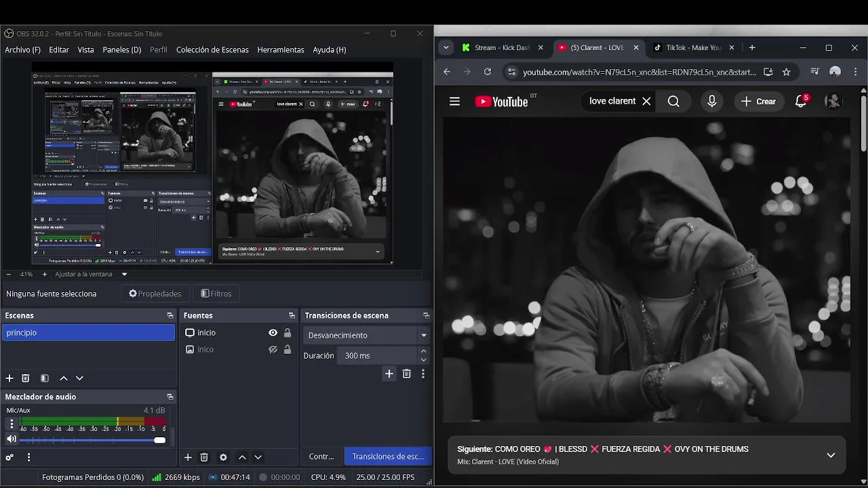Screen dimensions: 868x488
Task: Click YouTube search magnifier button
Action: tap(673, 101)
